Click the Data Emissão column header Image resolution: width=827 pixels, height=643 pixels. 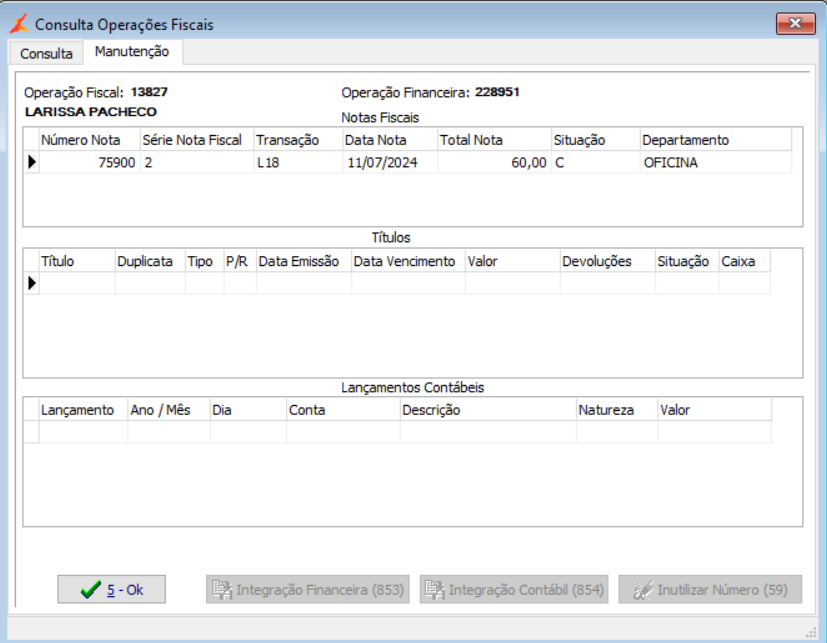click(304, 261)
